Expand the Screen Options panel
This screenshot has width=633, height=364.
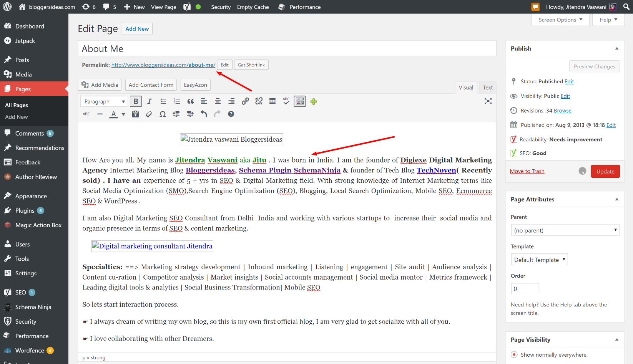click(x=560, y=20)
